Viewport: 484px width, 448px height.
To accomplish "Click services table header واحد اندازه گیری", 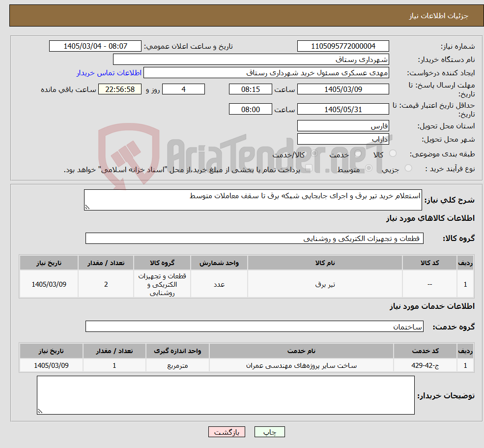I will 177,351.
